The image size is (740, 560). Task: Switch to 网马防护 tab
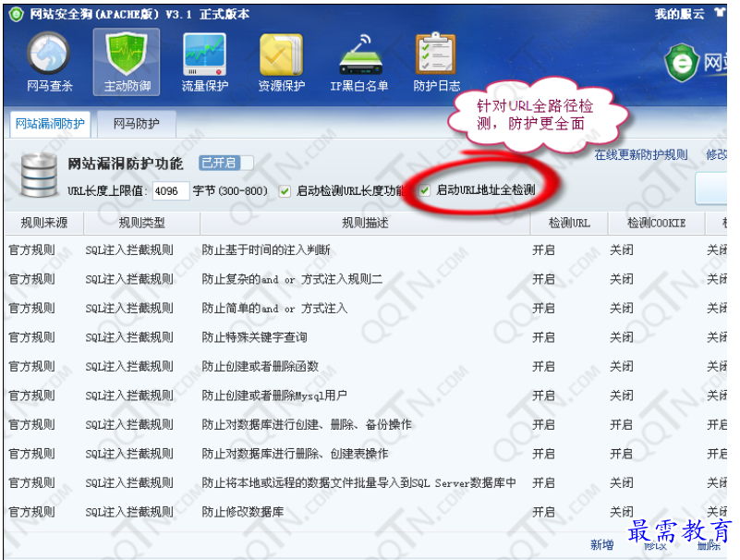click(137, 124)
